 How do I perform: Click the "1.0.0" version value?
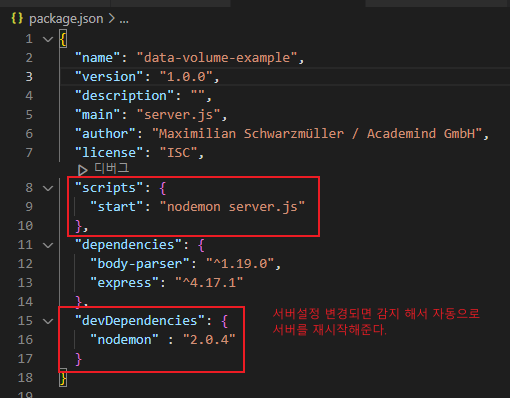click(186, 77)
